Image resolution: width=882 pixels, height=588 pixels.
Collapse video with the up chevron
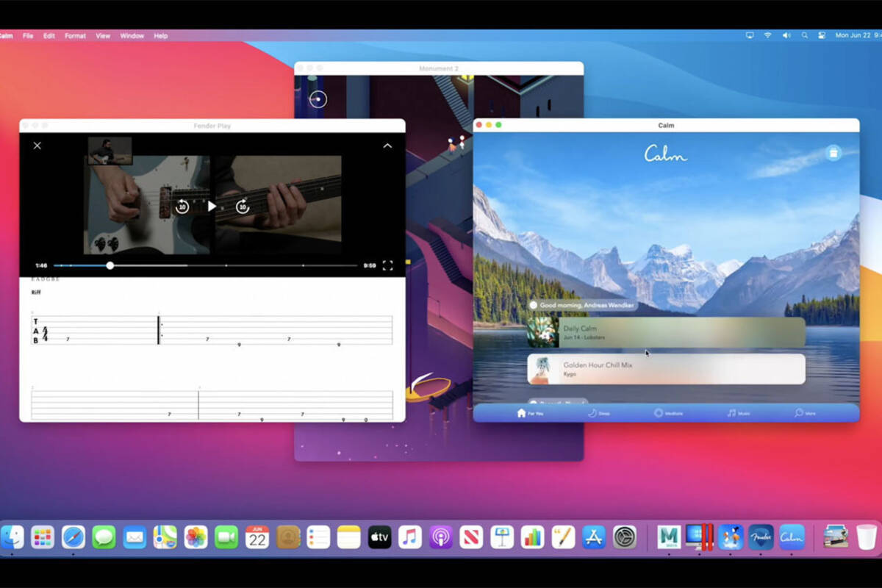387,146
